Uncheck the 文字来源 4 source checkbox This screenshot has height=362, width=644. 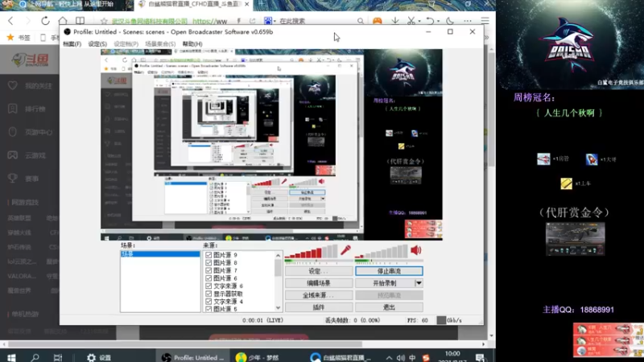(x=208, y=302)
